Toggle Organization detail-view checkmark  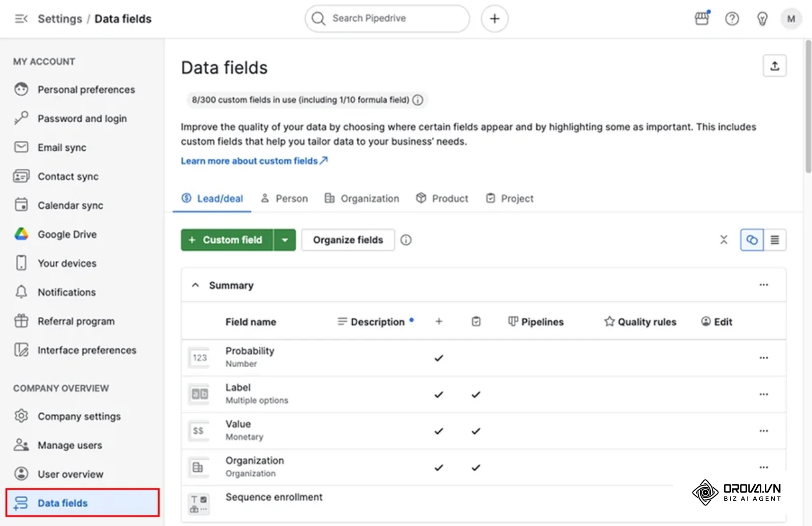coord(476,468)
